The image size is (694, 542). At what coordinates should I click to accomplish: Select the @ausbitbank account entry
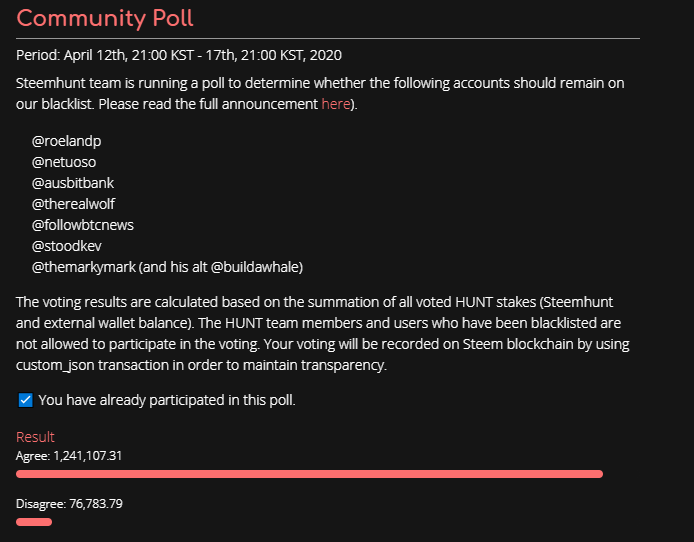click(x=73, y=183)
